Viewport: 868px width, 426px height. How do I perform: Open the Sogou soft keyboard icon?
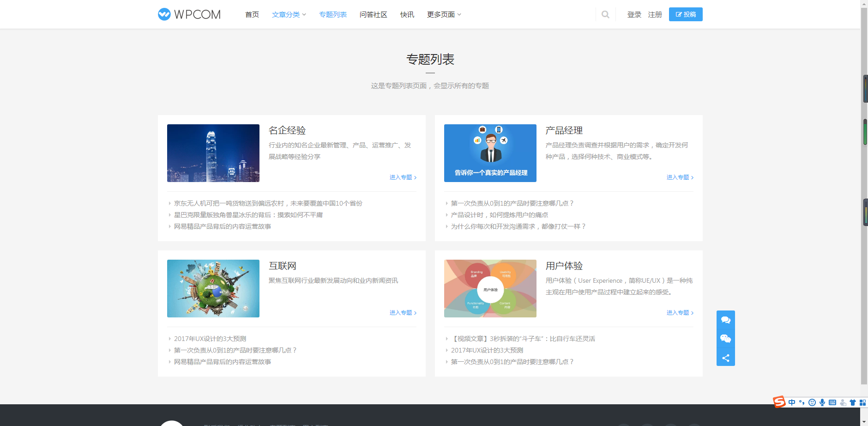pos(832,402)
